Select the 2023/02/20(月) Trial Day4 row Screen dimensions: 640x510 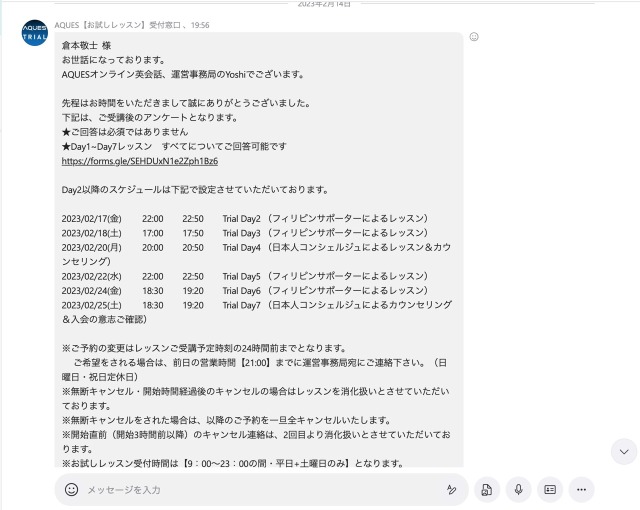point(256,254)
